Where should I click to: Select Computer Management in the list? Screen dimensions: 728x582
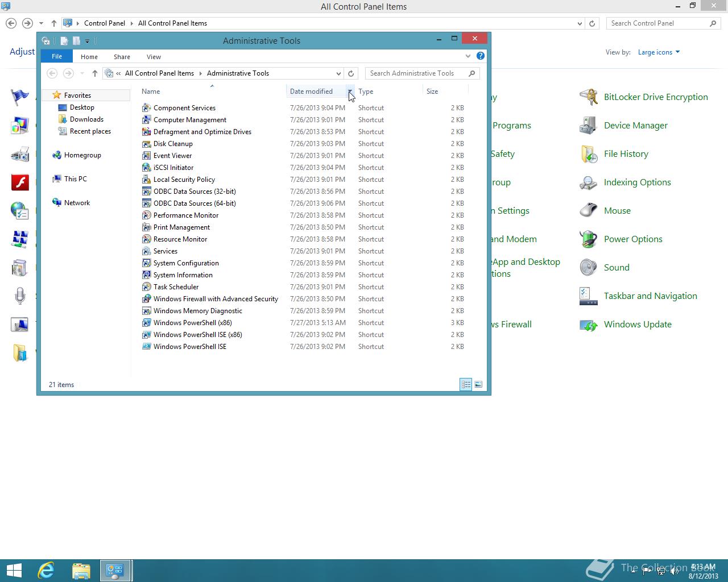189,120
